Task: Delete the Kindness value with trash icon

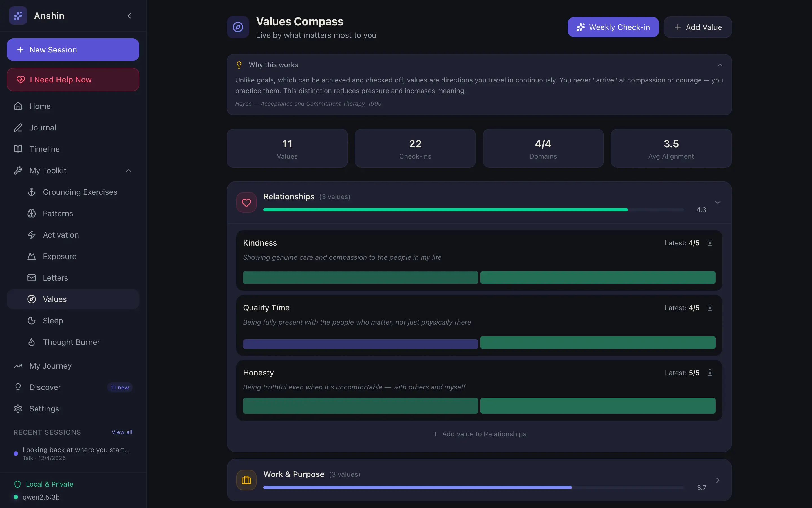Action: [x=710, y=243]
